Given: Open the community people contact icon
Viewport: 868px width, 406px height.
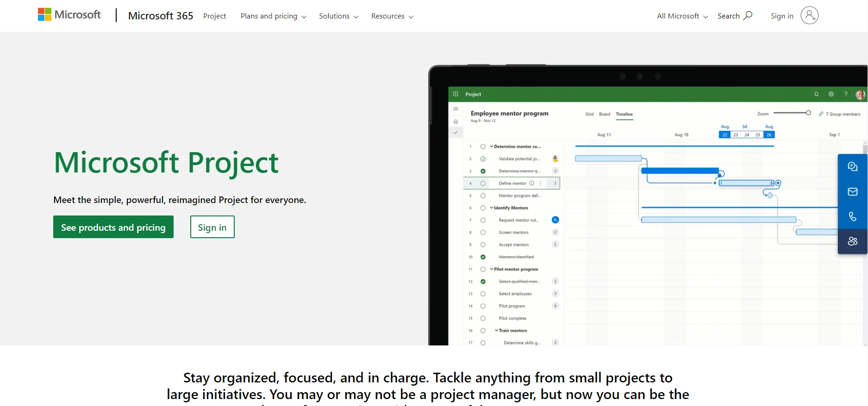Looking at the screenshot, I should click(852, 241).
